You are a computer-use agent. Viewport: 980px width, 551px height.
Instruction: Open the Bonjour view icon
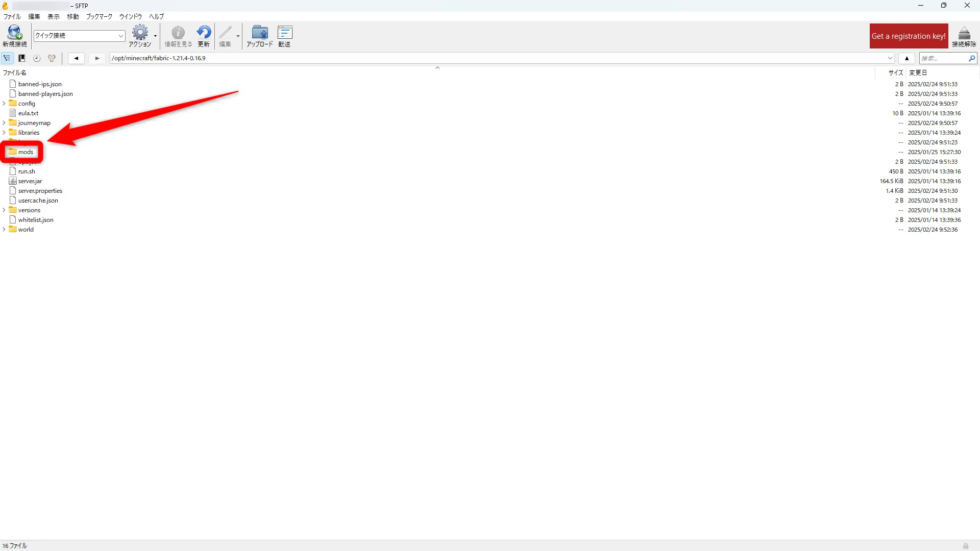coord(52,58)
